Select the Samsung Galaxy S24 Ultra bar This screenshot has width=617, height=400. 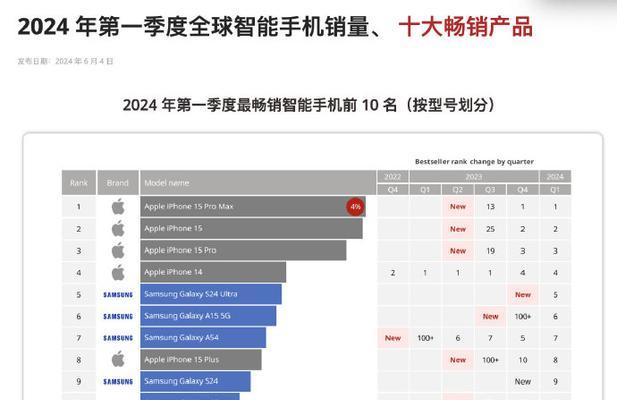coord(211,294)
